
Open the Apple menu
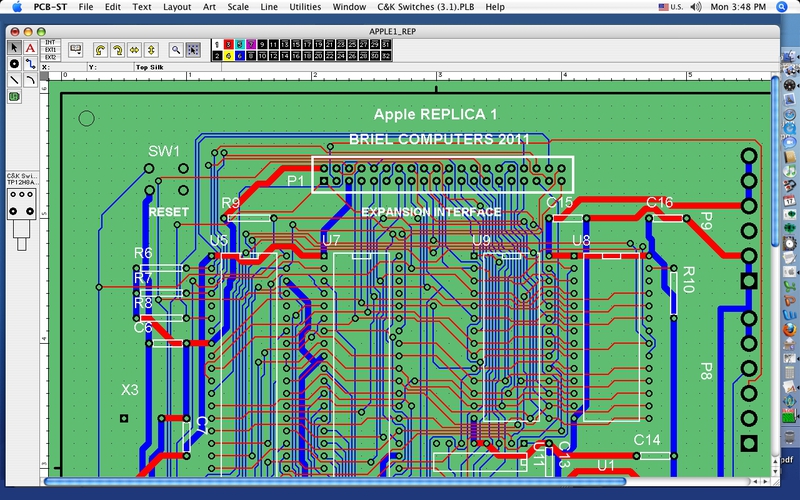point(17,7)
